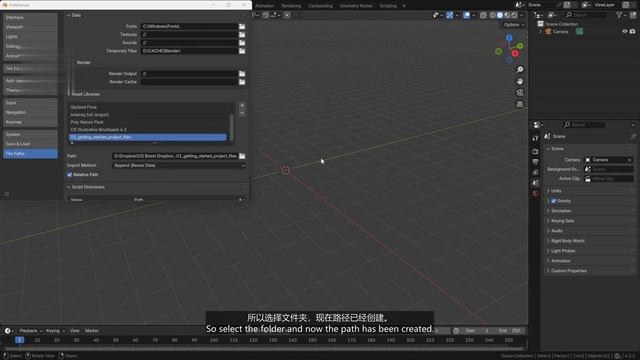Switch to Interface preferences tab
Screen dimensions: 640x360
tap(30, 18)
